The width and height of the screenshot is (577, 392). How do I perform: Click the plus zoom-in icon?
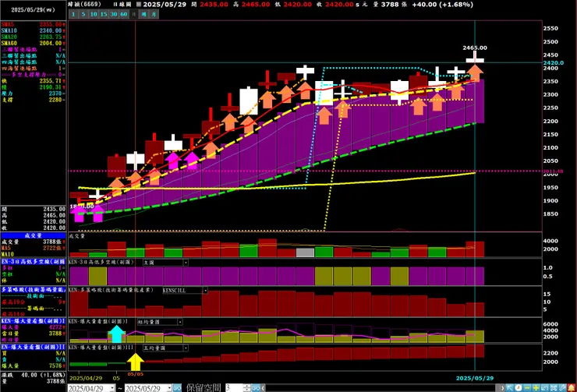tap(536, 387)
